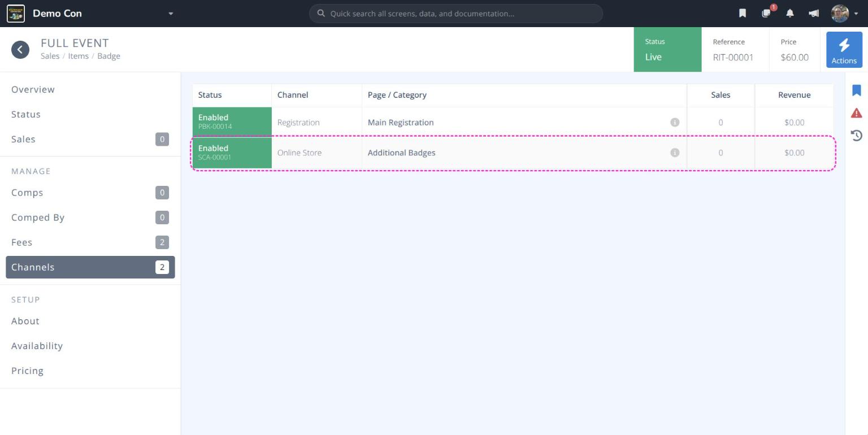Click Enabled status cell PBK-00014
The height and width of the screenshot is (435, 868).
[x=232, y=122]
